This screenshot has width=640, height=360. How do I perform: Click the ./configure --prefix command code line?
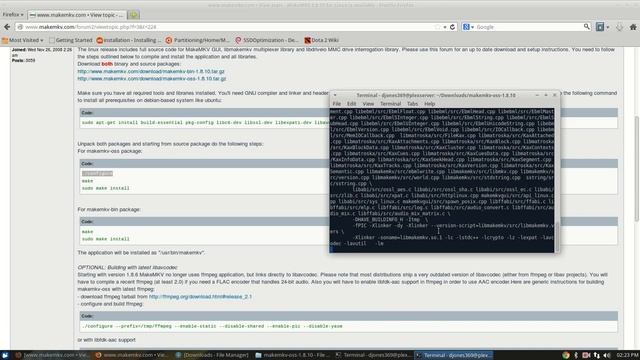coord(212,326)
